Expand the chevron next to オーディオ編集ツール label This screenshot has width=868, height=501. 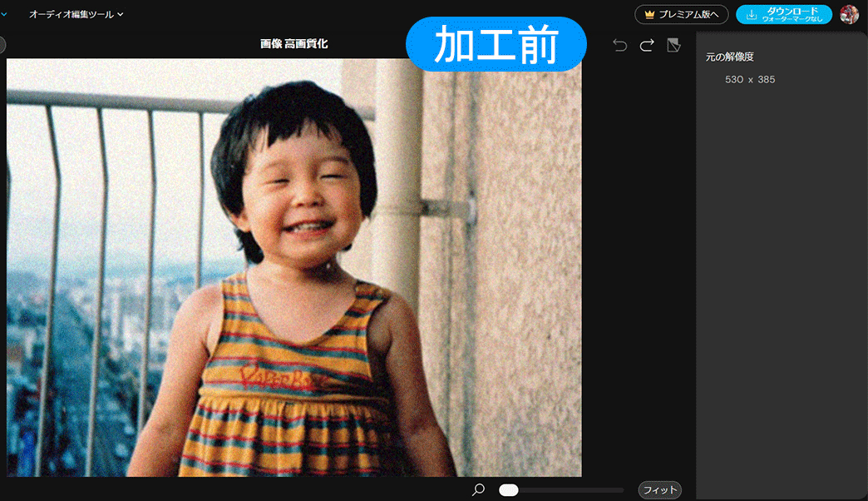[121, 14]
